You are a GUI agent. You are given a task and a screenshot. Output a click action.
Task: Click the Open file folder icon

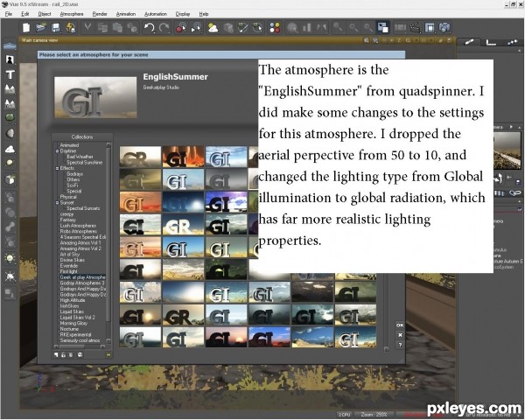tap(41, 27)
